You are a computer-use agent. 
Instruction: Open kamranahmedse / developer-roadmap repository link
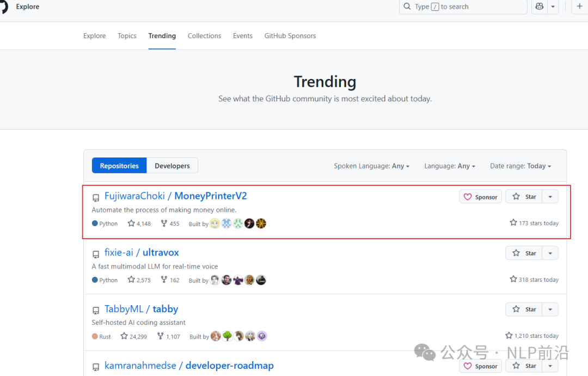(x=189, y=366)
